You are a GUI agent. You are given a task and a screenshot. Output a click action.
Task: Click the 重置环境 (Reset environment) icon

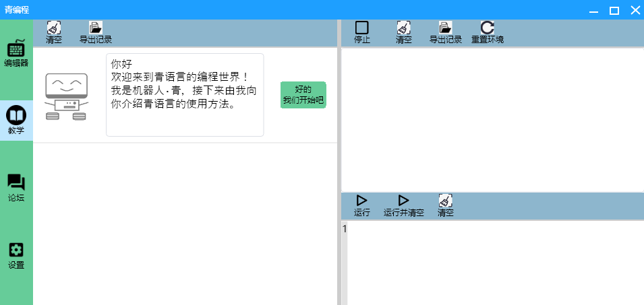[487, 28]
